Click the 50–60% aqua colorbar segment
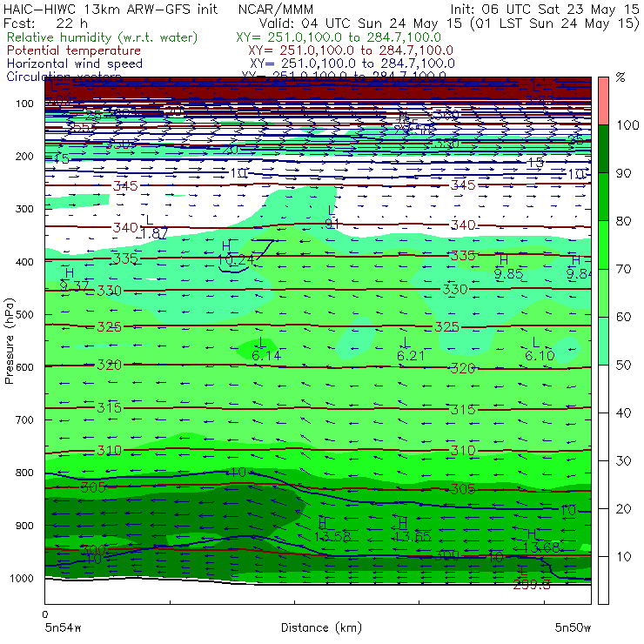Image resolution: width=644 pixels, height=644 pixels. tap(603, 341)
